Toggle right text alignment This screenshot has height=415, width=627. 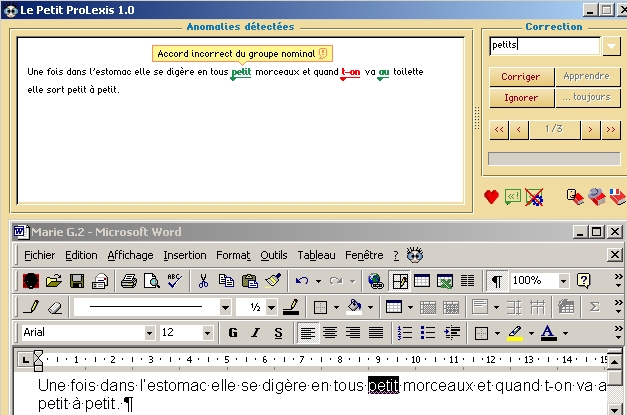(353, 333)
